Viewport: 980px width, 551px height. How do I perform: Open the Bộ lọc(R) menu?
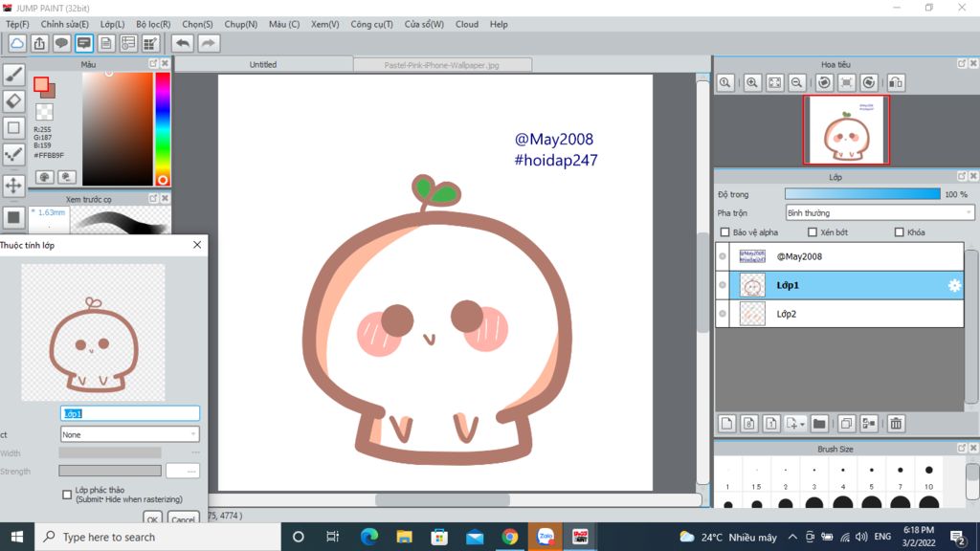(x=153, y=24)
